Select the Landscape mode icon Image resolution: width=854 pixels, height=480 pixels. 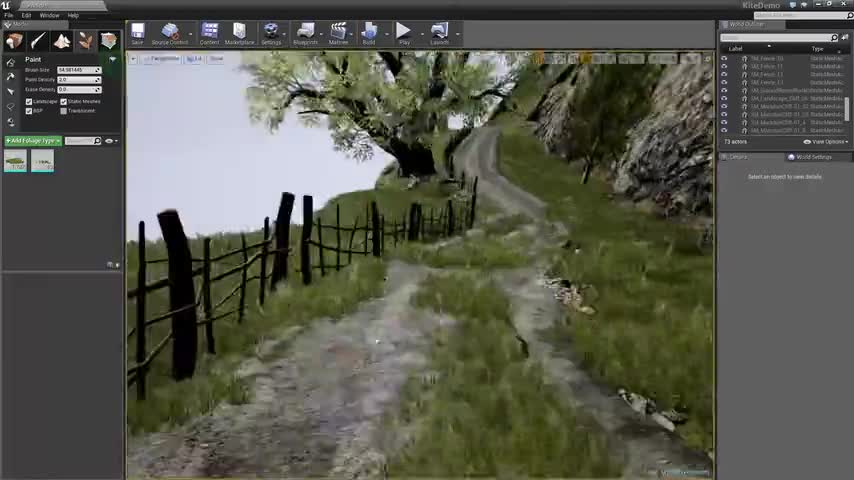tap(62, 41)
